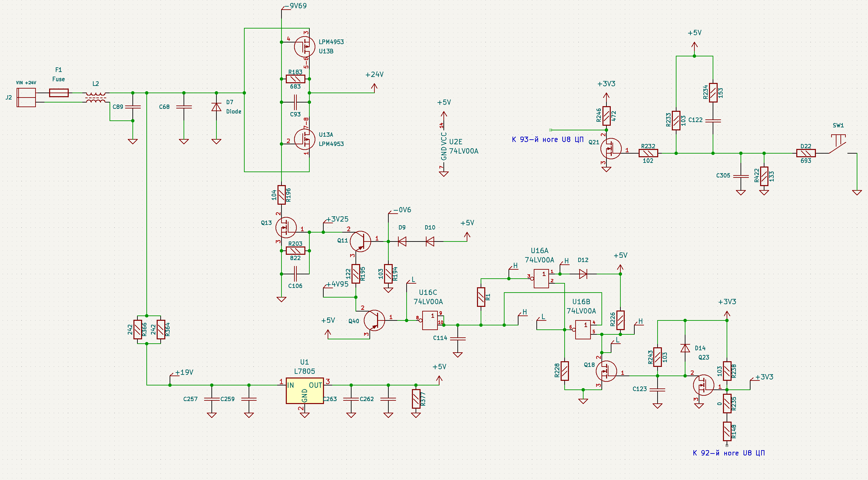Click the D12 diode symbol
This screenshot has width=868, height=480.
click(x=583, y=274)
